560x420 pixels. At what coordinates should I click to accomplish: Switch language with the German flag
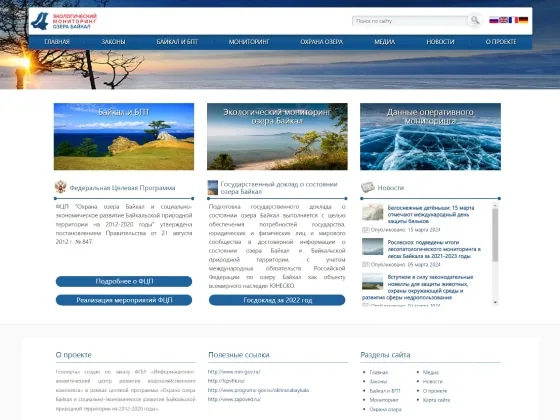point(523,20)
